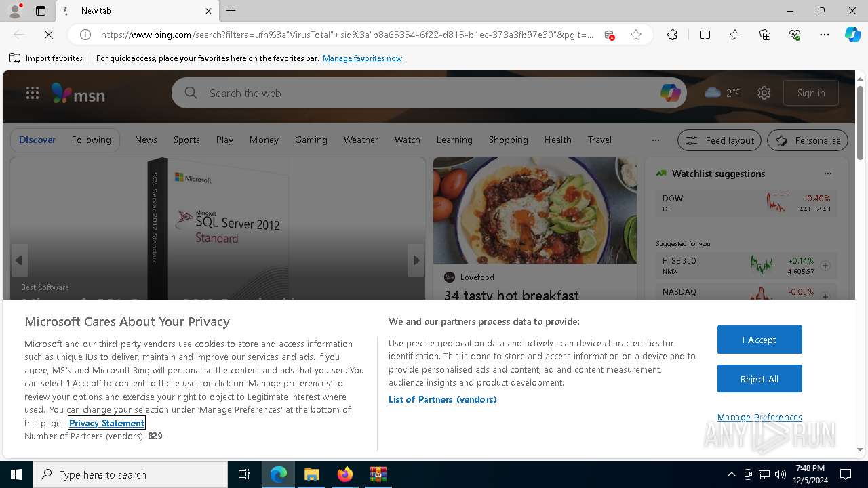868x488 pixels.
Task: Click the address bar URL
Action: pos(347,35)
